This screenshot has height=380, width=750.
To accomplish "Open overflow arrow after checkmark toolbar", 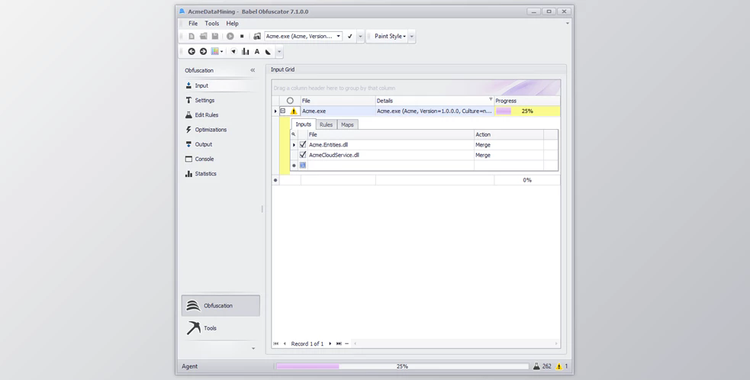I will coord(361,36).
